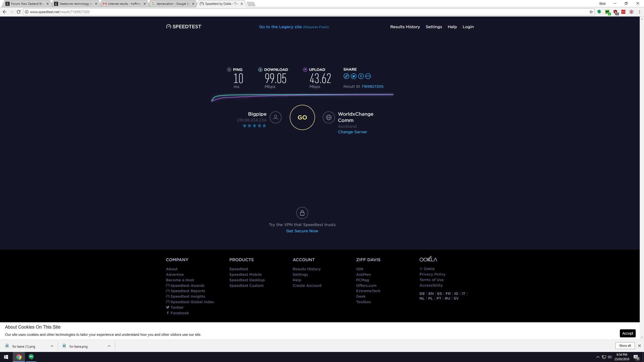Go back to the previous page
This screenshot has width=644, height=362.
point(5,12)
